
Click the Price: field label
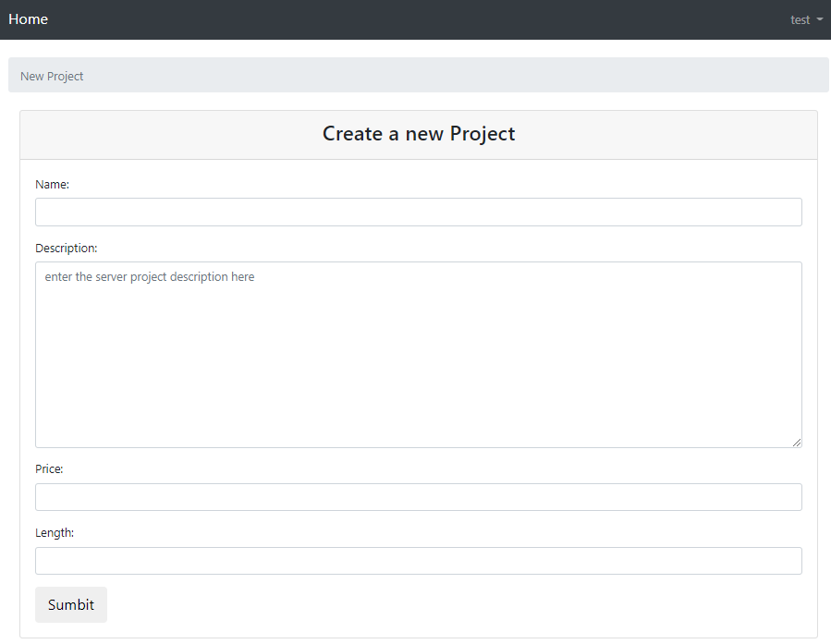(49, 469)
